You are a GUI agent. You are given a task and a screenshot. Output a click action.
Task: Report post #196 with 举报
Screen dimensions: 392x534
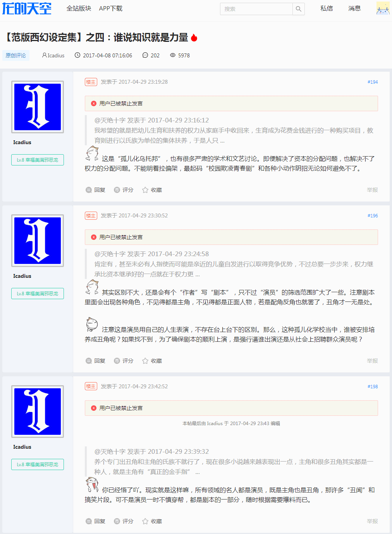pyautogui.click(x=372, y=361)
